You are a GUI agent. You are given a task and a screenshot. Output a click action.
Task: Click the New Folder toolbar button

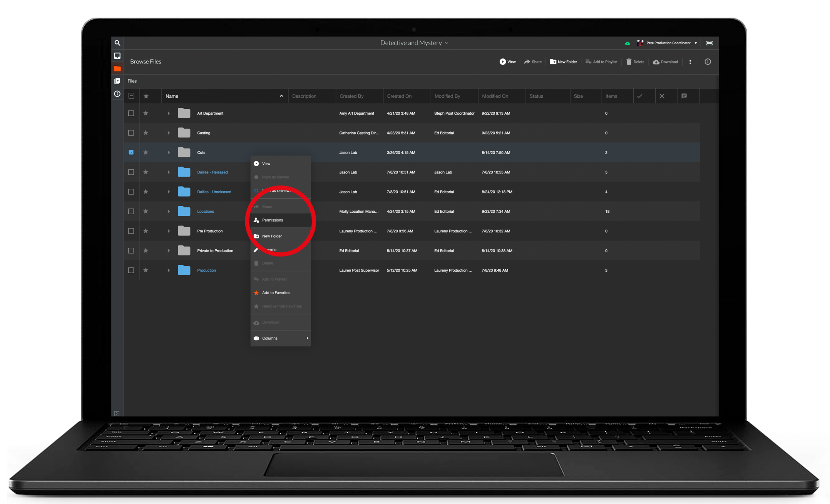click(x=564, y=62)
